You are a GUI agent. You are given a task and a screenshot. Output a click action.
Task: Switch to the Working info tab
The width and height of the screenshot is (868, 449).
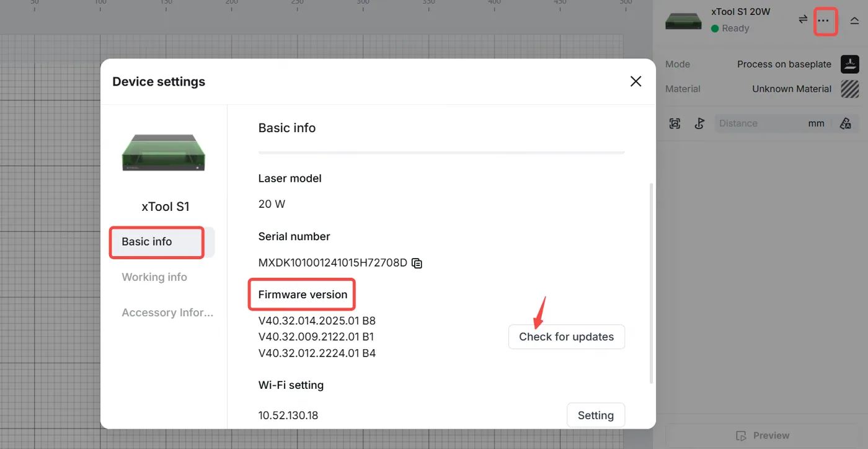(x=154, y=277)
